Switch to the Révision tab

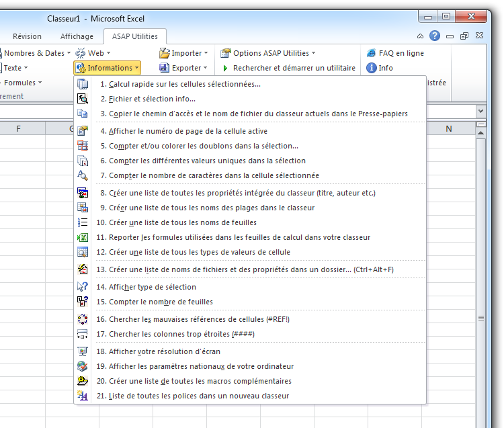tap(27, 36)
